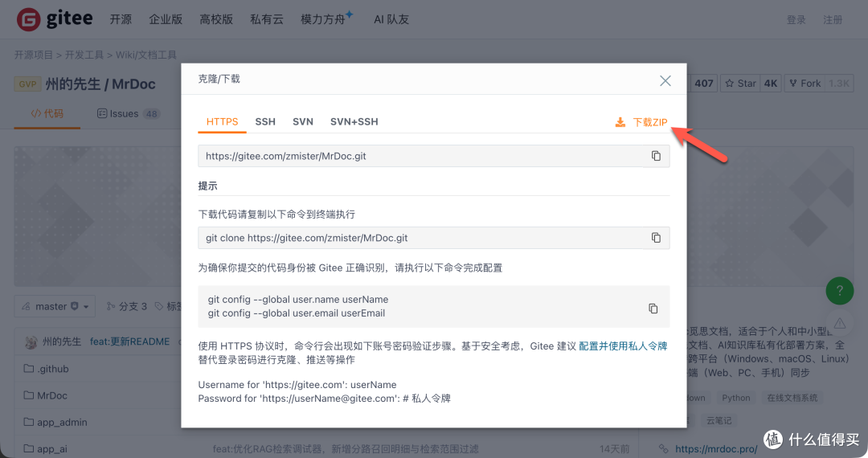Click the .github folder icon

coord(29,368)
